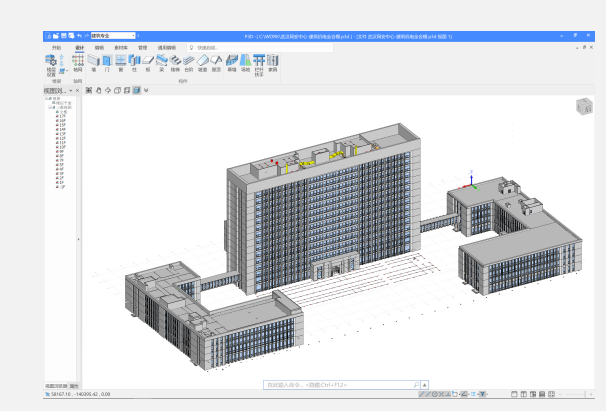Select the Slab tool (板)
Screen dimensions: 606x411
(148, 63)
